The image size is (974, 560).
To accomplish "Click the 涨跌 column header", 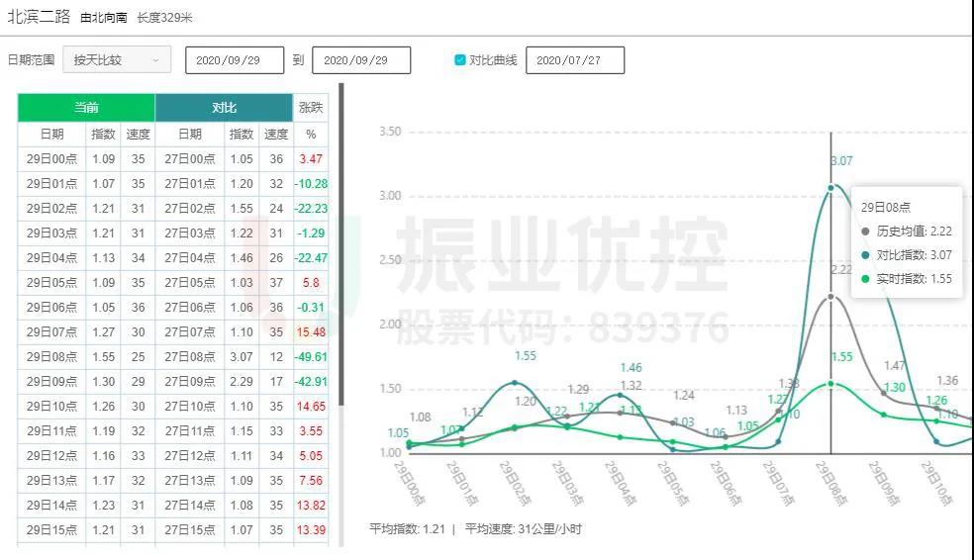I will click(311, 108).
